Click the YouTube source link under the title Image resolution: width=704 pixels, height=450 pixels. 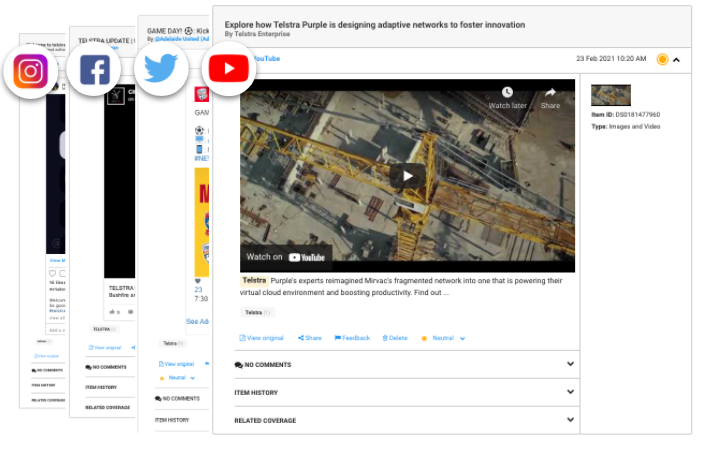tap(266, 58)
